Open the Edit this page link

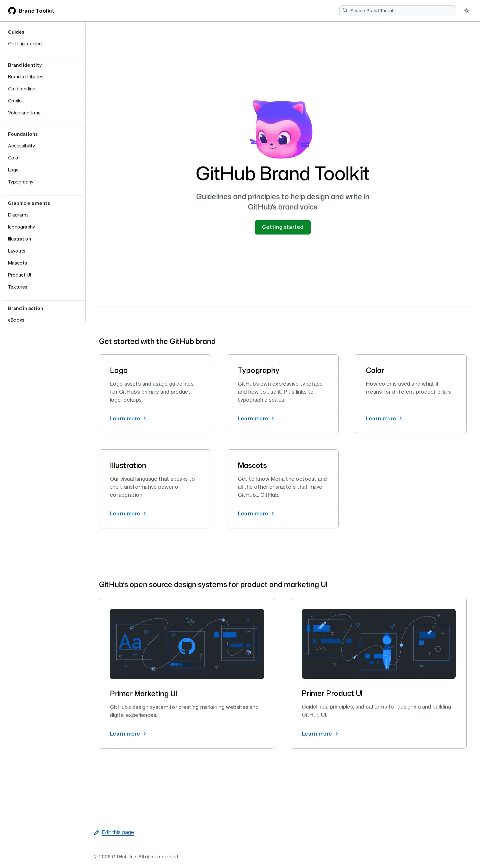coord(118,832)
